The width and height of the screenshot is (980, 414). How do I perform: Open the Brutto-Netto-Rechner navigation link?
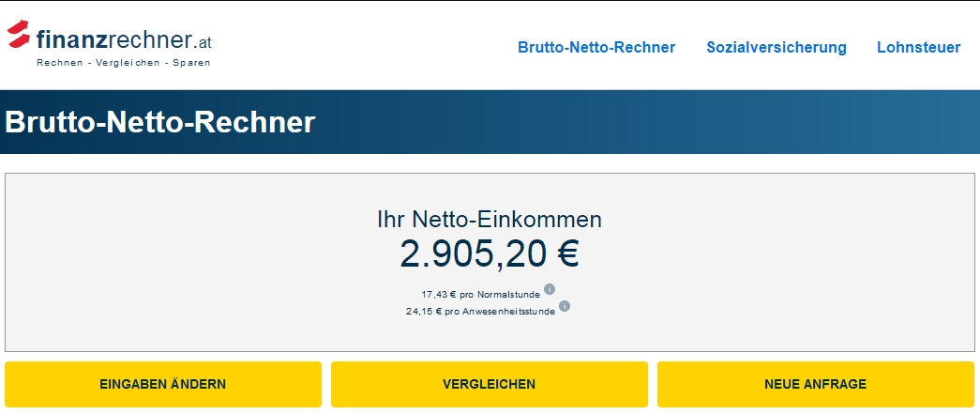point(596,48)
